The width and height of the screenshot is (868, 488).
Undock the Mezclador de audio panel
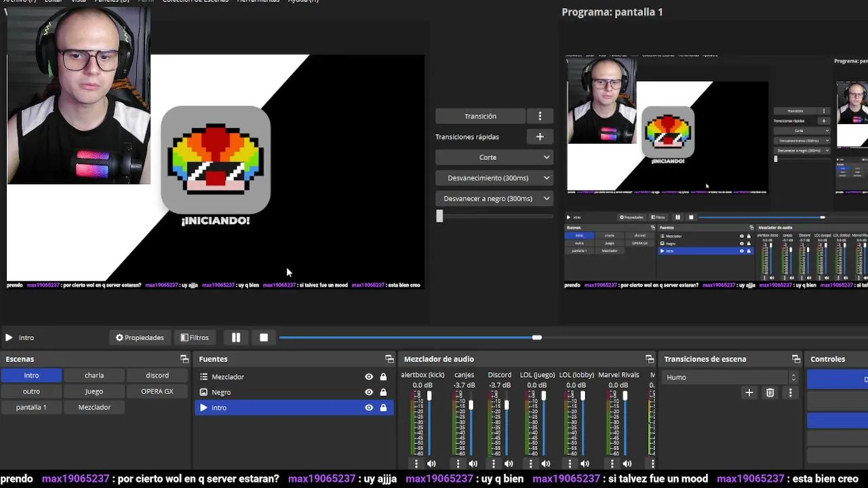click(650, 359)
